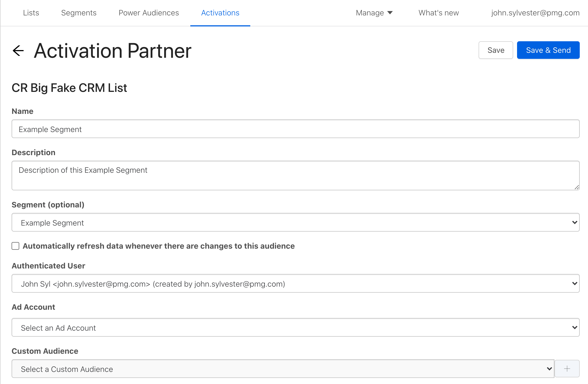588x384 pixels.
Task: Click the Ad Account chevron arrow
Action: [x=574, y=327]
